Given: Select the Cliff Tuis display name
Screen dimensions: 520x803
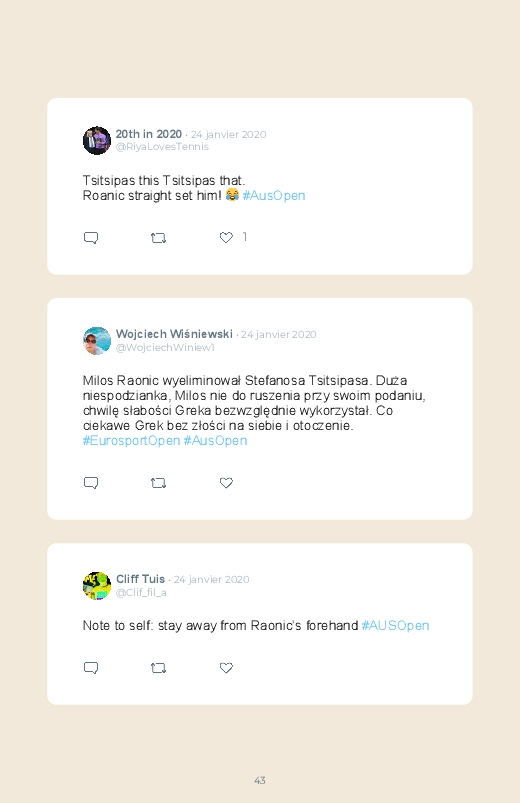Looking at the screenshot, I should click(x=140, y=579).
